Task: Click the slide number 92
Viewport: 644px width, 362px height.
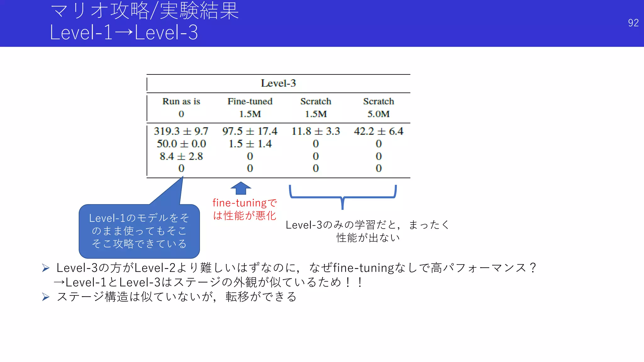Action: [633, 23]
